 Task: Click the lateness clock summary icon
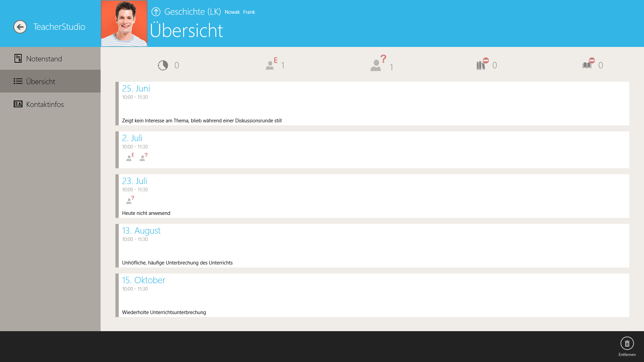tap(163, 65)
